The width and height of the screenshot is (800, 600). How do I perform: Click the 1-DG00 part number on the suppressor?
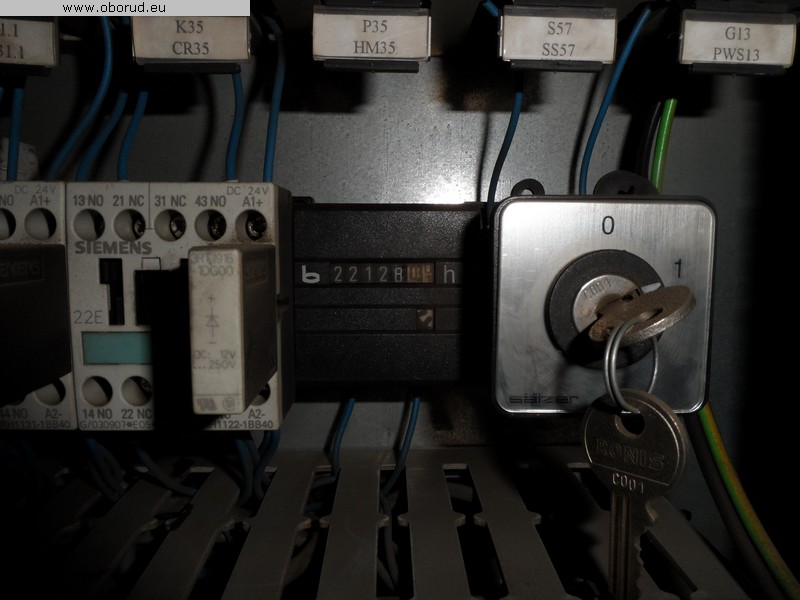[215, 270]
